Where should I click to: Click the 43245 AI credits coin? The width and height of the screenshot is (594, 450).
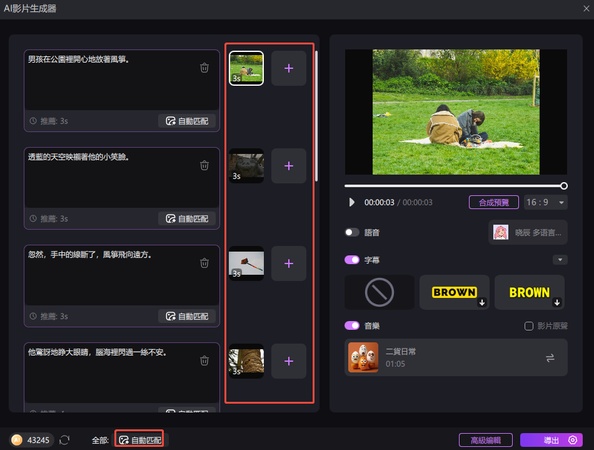pos(16,440)
